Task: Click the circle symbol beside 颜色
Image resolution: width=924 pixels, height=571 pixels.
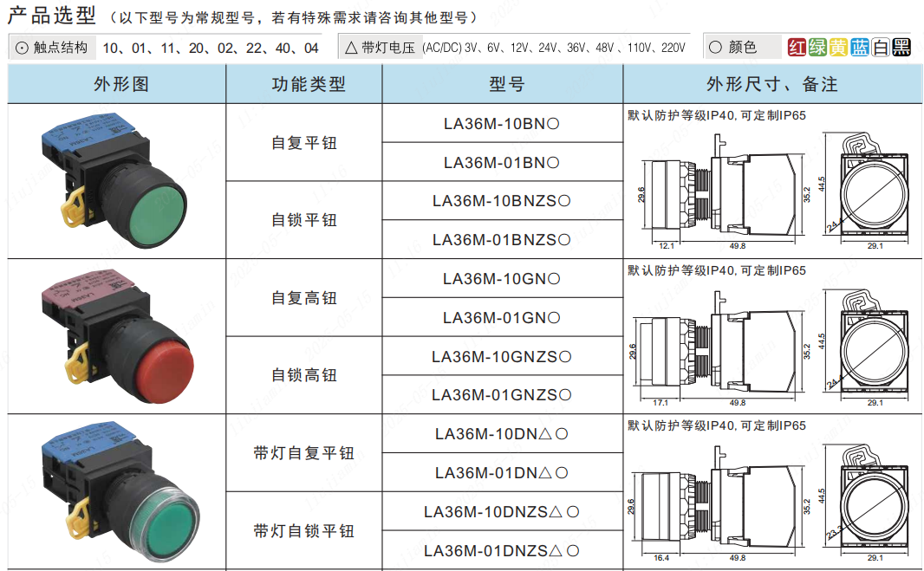Action: pyautogui.click(x=715, y=48)
